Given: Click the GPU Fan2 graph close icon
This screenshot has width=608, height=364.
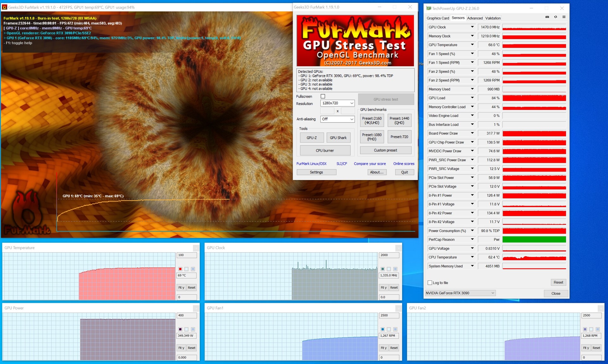Looking at the screenshot, I should click(x=601, y=308).
